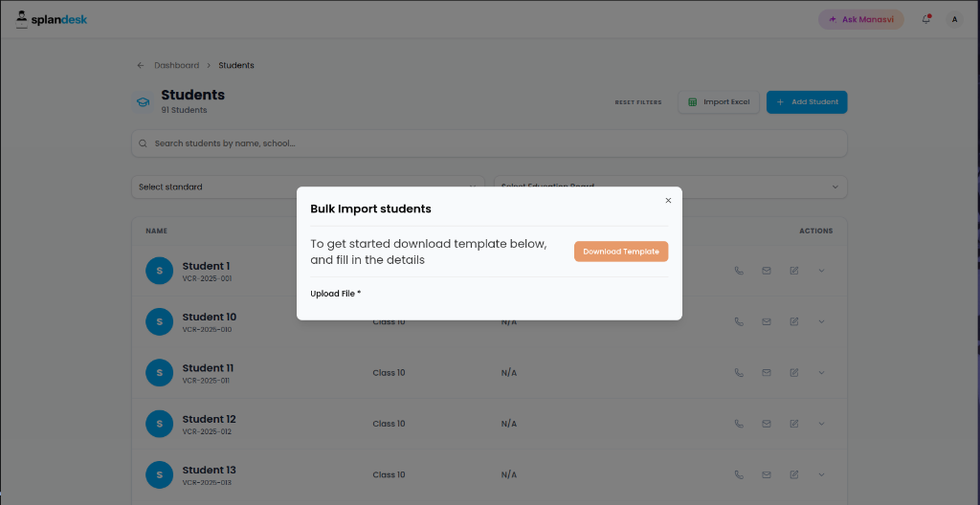Call Student 1 via phone icon

pos(739,271)
